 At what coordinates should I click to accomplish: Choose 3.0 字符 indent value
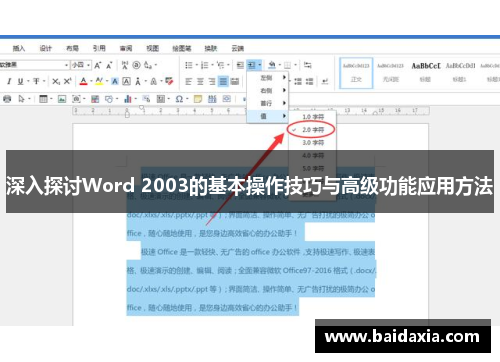[313, 143]
